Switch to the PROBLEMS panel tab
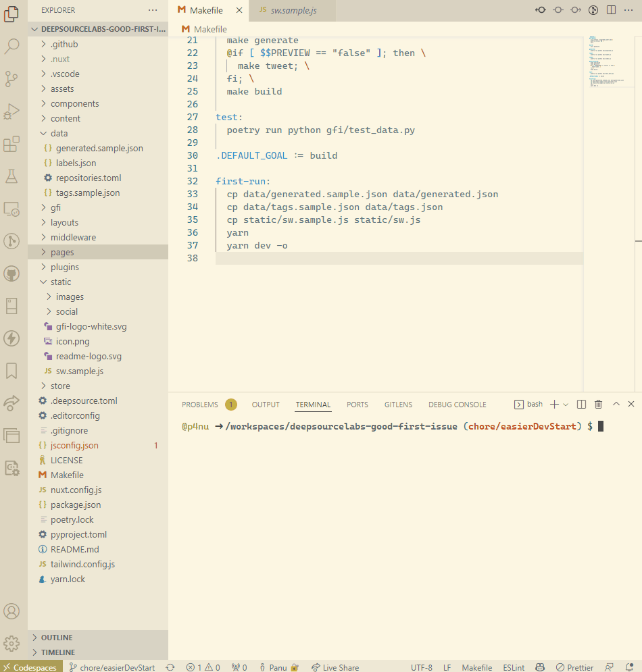The height and width of the screenshot is (672, 642). (x=200, y=405)
